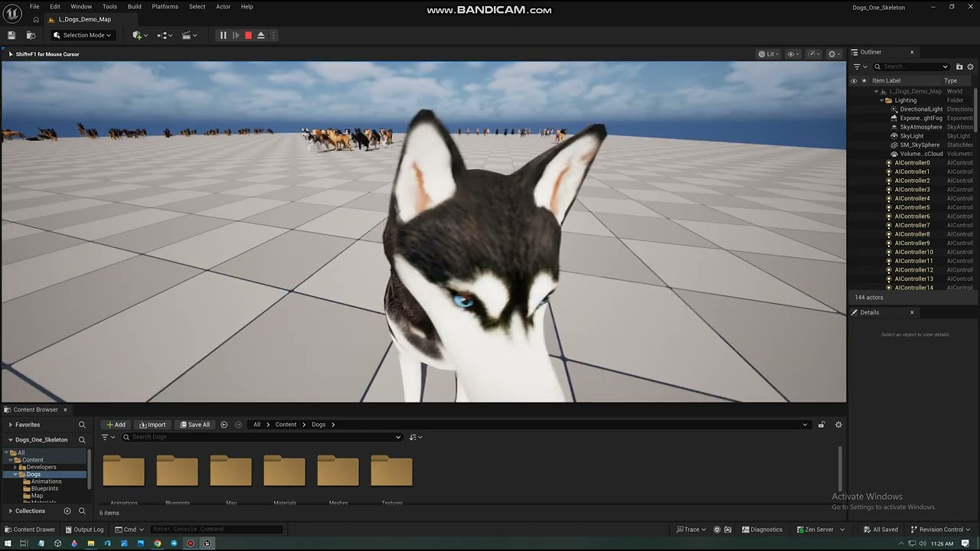Stop the play session with red button

(248, 35)
